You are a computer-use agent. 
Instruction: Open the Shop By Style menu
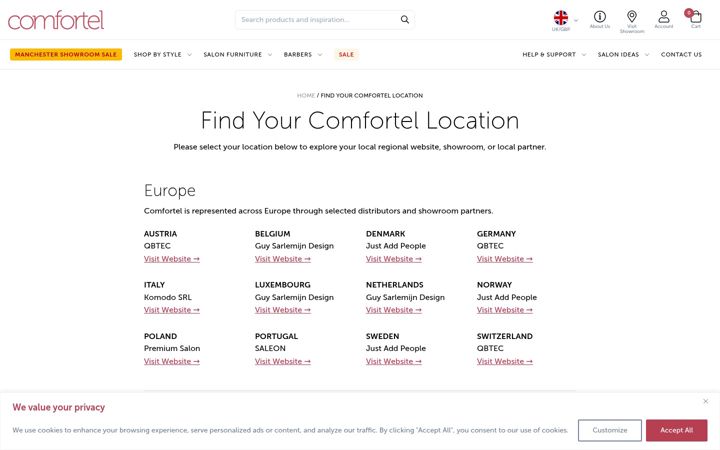click(158, 54)
